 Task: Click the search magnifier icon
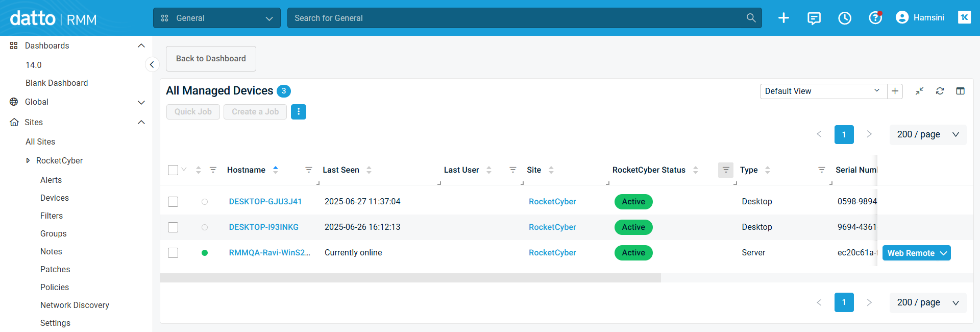(751, 18)
